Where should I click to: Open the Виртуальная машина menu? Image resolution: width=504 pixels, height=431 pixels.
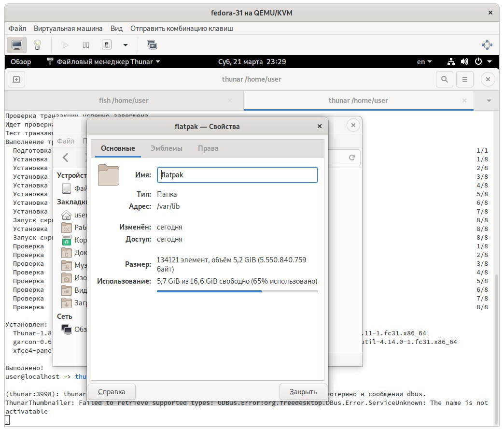[68, 29]
